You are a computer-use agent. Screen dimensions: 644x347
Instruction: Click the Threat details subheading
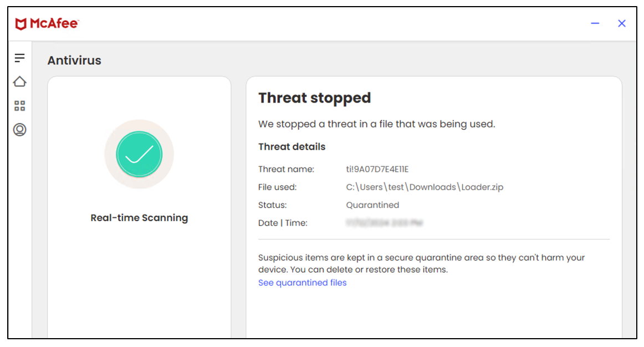point(292,147)
